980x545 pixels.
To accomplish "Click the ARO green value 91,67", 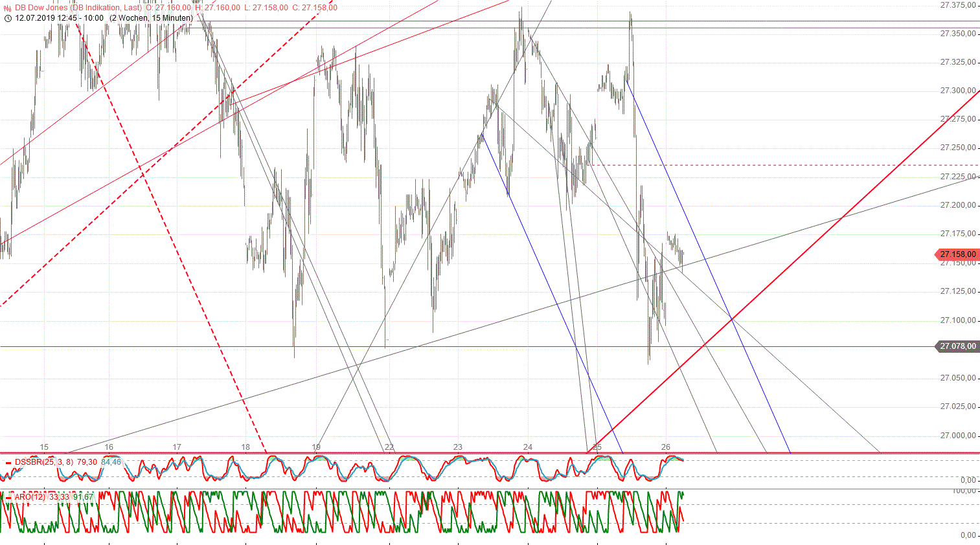I will pyautogui.click(x=83, y=497).
